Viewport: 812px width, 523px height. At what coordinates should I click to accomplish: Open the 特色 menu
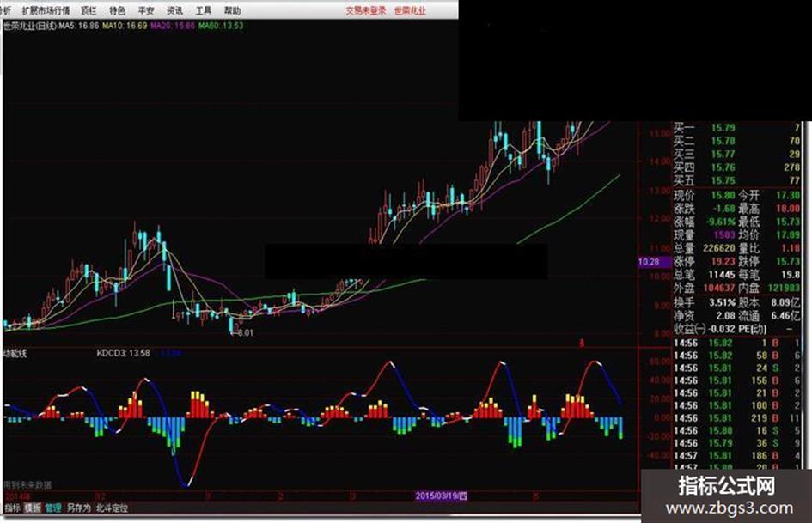click(117, 10)
